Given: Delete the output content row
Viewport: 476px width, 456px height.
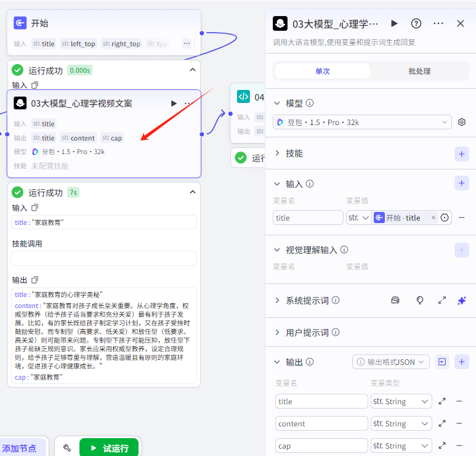Looking at the screenshot, I should click(459, 423).
